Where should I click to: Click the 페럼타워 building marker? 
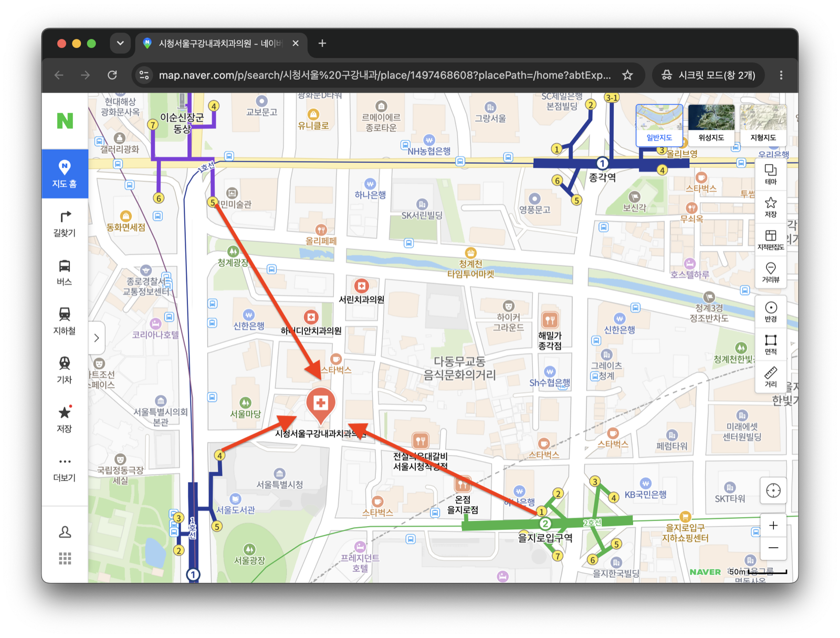pos(671,435)
